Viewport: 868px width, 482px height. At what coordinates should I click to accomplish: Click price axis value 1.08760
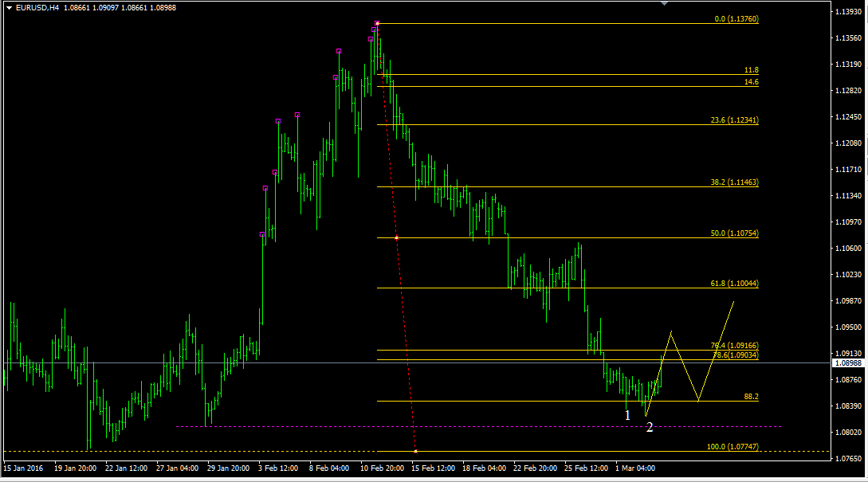tap(848, 379)
